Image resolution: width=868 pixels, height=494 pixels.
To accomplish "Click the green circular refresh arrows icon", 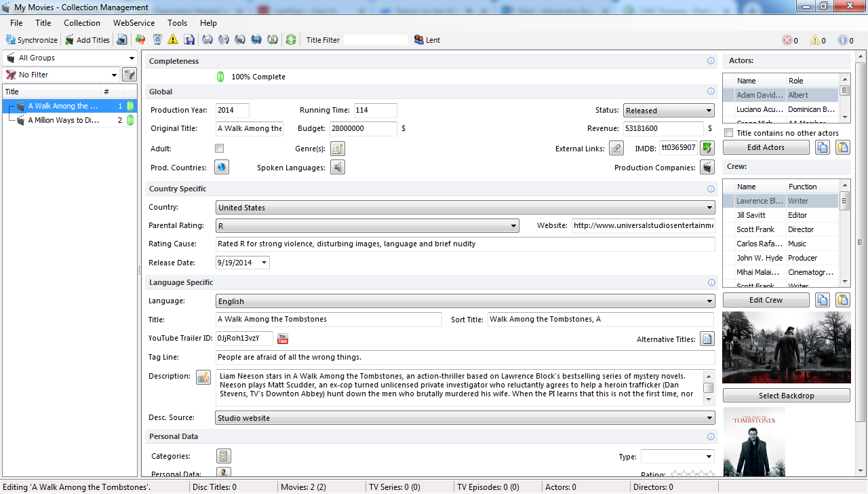I will coord(291,40).
